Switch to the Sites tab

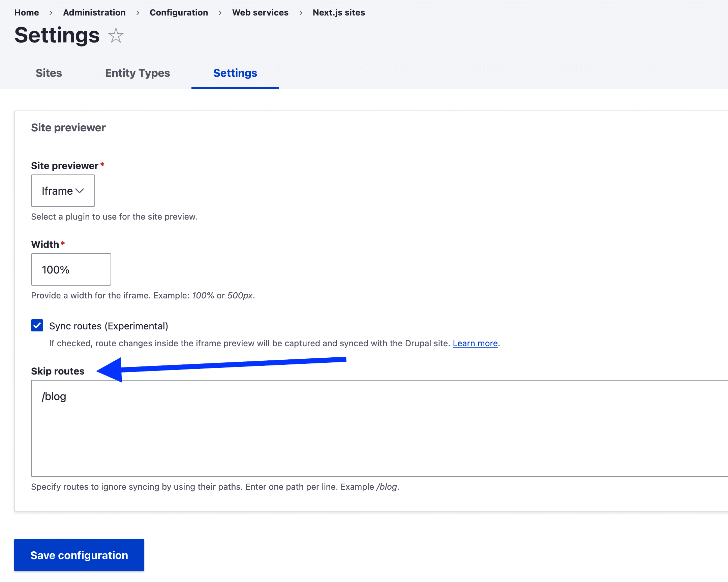pos(49,73)
